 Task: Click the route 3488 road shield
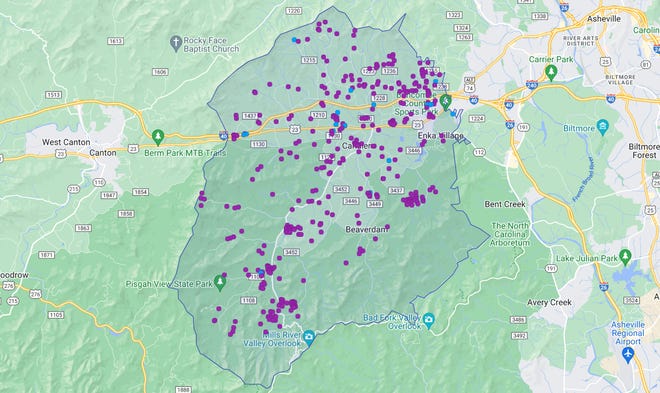(x=518, y=320)
